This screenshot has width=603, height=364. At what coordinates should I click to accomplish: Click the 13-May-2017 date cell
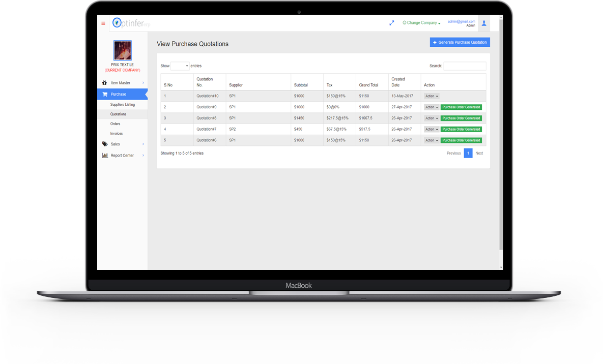pyautogui.click(x=405, y=96)
